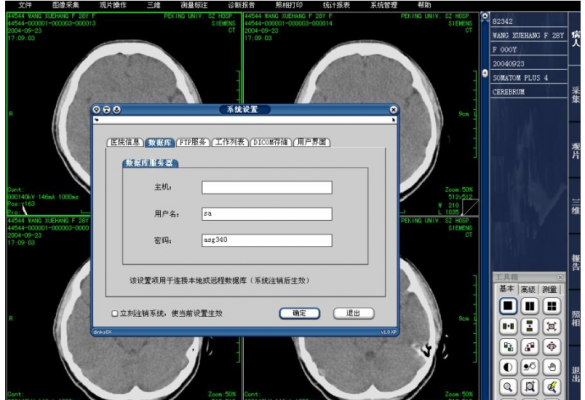Open the 帮助 menu
Viewport: 585px width, 400px height.
coord(424,5)
